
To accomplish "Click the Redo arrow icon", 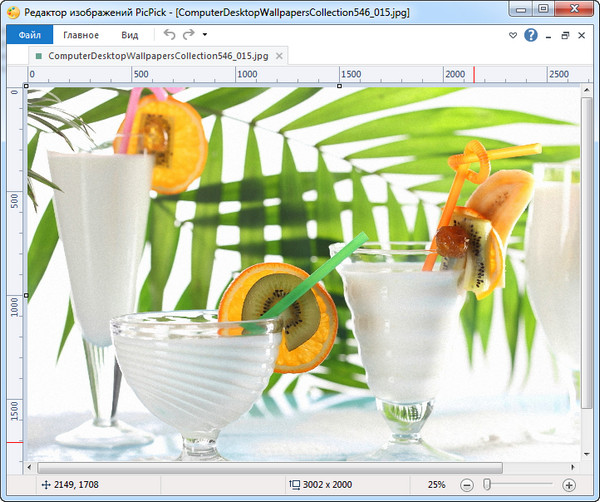I will [x=189, y=35].
